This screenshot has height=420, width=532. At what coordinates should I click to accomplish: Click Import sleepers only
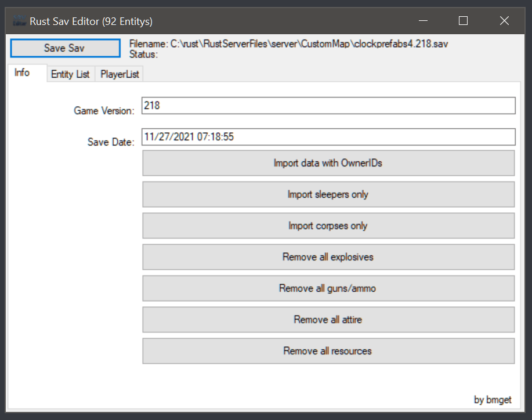point(328,194)
